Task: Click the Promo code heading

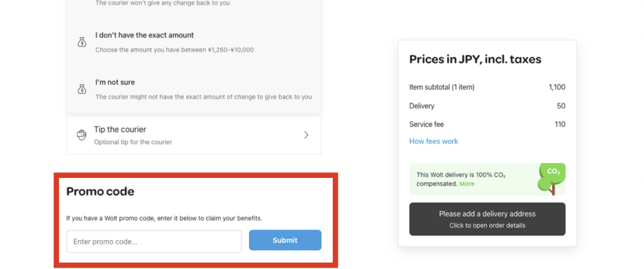Action: point(100,192)
